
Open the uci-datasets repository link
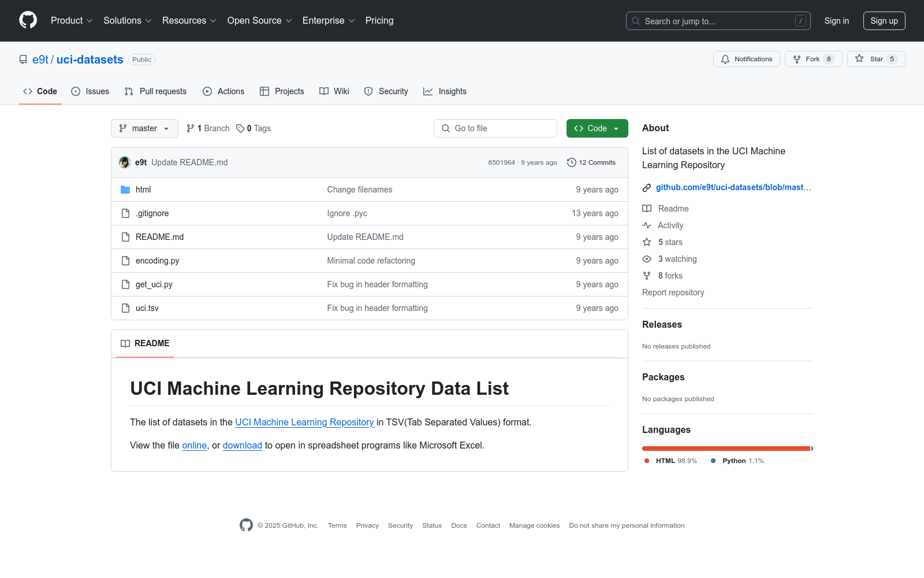point(90,60)
